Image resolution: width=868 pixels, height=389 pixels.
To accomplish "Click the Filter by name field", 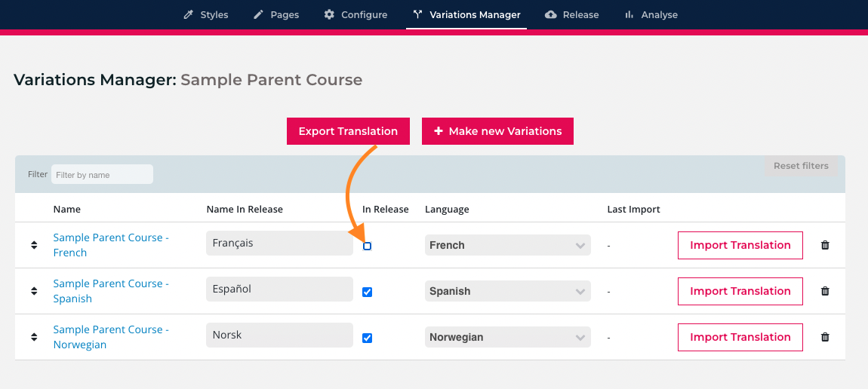I will (103, 175).
